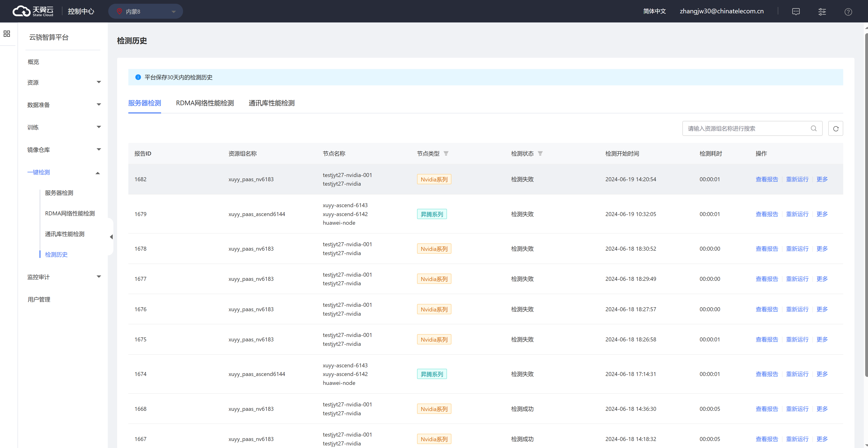View report for ID 1682
The height and width of the screenshot is (448, 868).
click(767, 179)
